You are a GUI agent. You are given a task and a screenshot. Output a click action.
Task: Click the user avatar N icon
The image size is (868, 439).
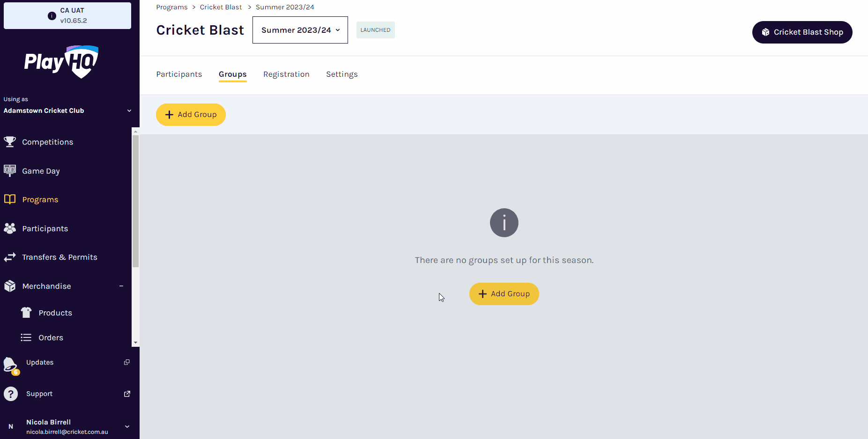(x=11, y=426)
